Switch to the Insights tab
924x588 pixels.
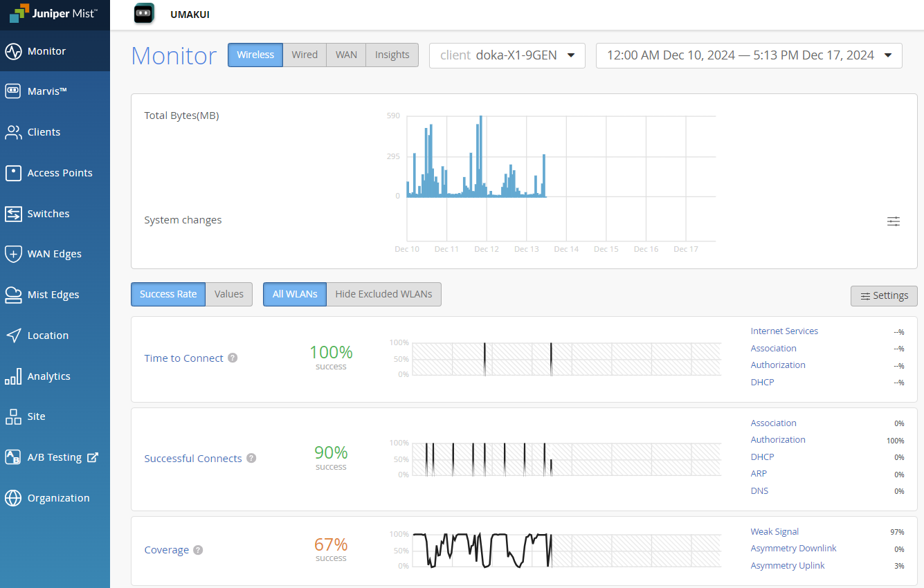click(x=392, y=55)
